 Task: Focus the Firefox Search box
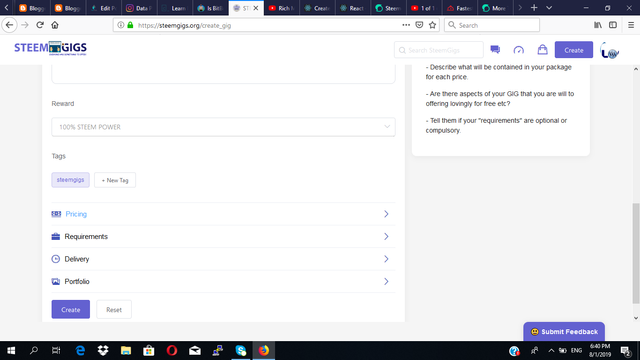coord(492,25)
